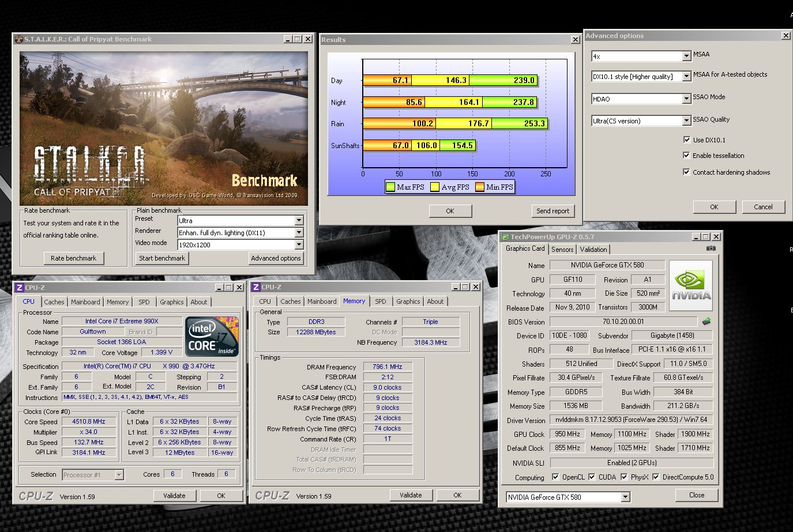Click the BIOS save chip icon
793x532 pixels.
(x=706, y=322)
